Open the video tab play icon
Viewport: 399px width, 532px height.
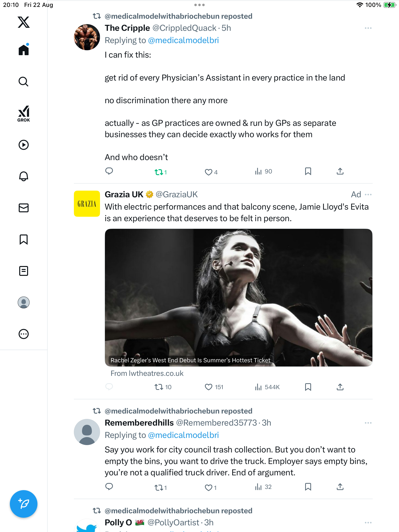point(24,145)
